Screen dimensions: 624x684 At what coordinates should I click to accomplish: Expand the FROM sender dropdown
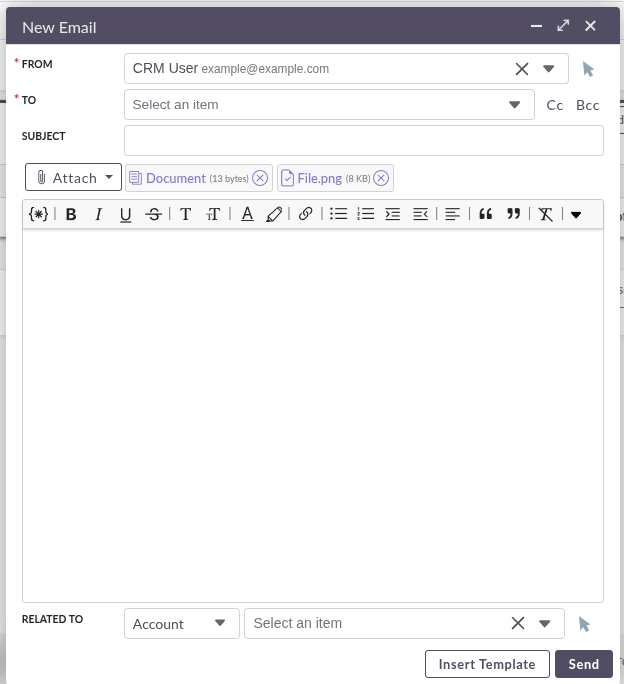[x=549, y=69]
